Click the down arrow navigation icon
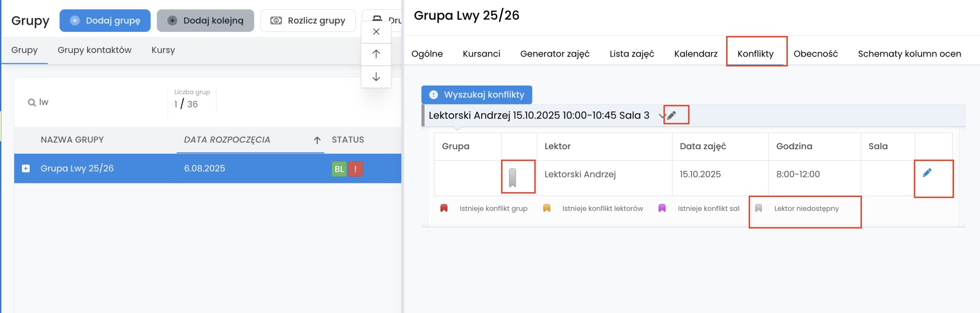Image resolution: width=980 pixels, height=313 pixels. coord(376,77)
